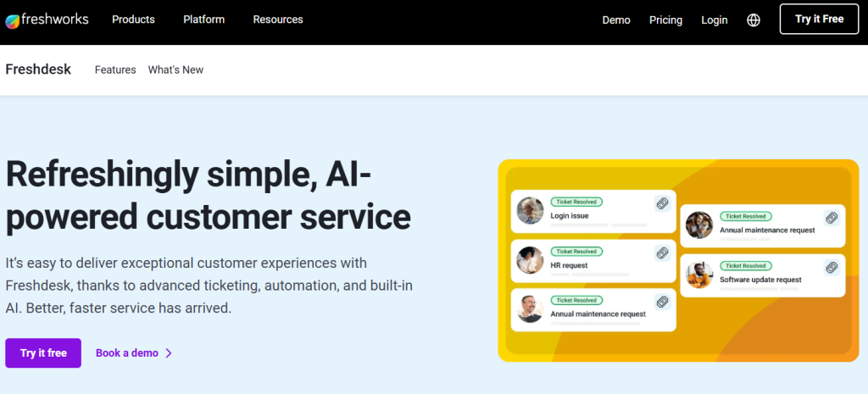Click the Book a demo link
Viewport: 868px width, 394px height.
(x=127, y=353)
